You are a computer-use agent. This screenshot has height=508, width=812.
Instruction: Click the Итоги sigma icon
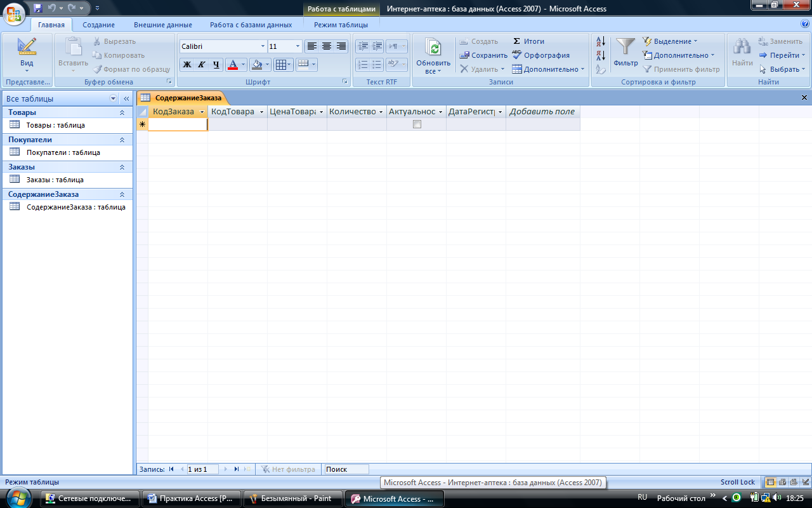pos(516,41)
